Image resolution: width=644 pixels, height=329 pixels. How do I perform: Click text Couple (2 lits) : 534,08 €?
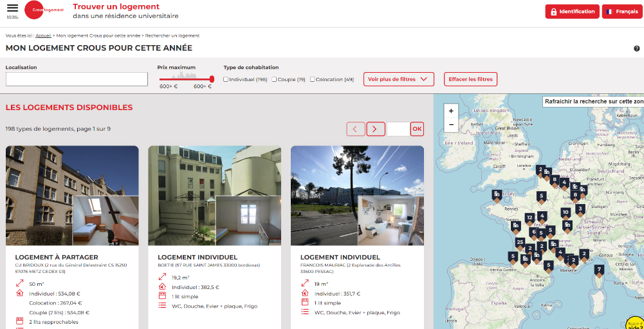[x=59, y=312]
